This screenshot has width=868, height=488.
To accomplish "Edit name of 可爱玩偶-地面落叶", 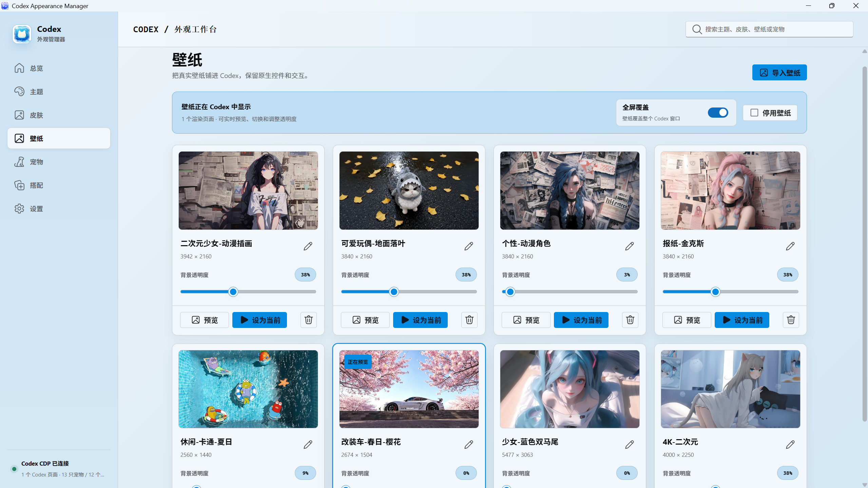I will tap(468, 246).
